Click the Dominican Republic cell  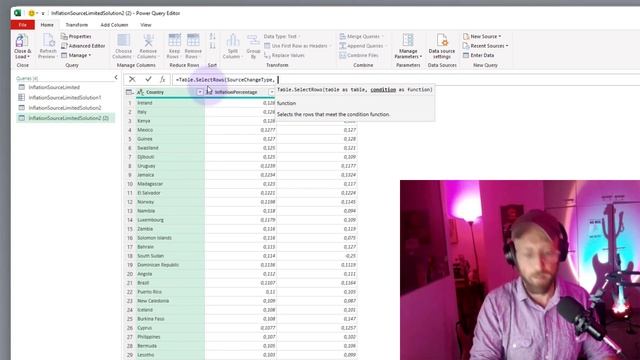[170, 264]
